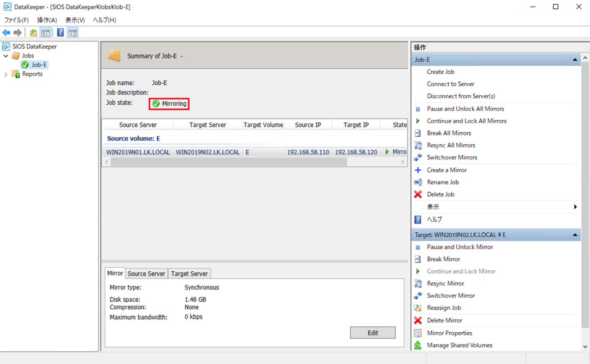Open the 表示 submenu arrow in actions

coord(575,207)
